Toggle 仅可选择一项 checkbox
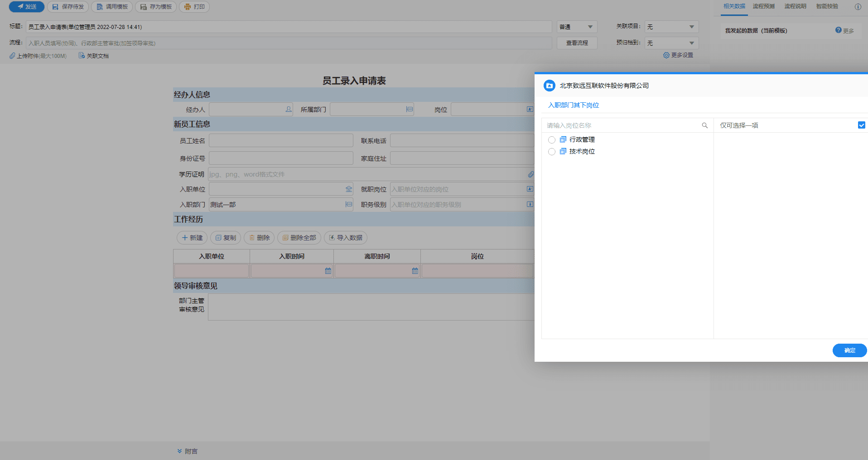868x460 pixels. 862,125
